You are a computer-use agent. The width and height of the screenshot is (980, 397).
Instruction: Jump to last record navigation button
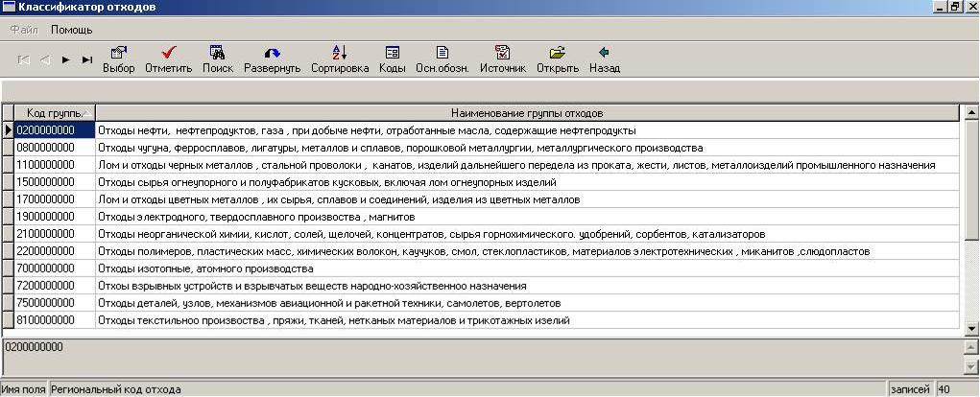pyautogui.click(x=87, y=59)
